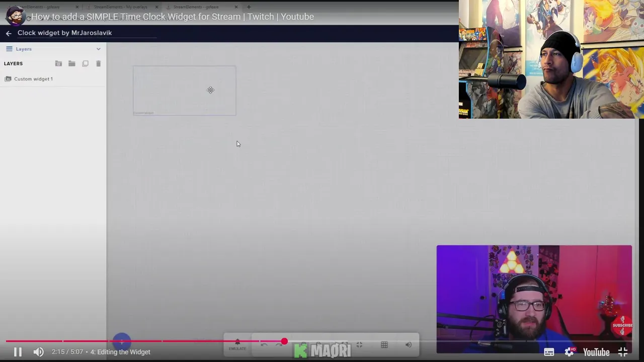The image size is (644, 362).
Task: Open the channel avatar at video title
Action: (15, 16)
